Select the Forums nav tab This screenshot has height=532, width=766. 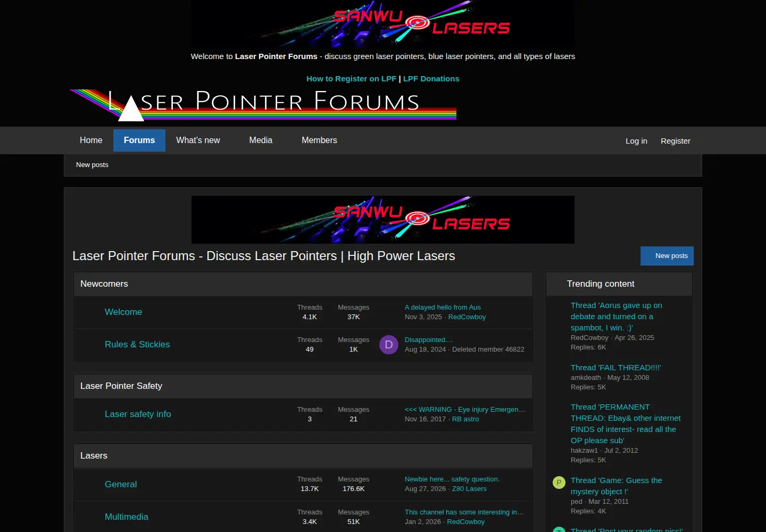coord(139,140)
